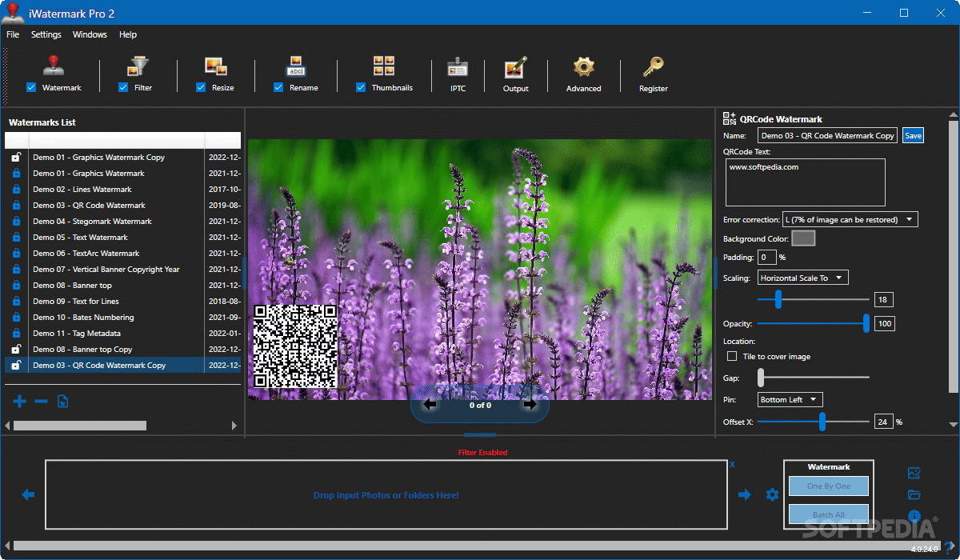Open the File menu
Viewport: 960px width, 560px height.
click(x=13, y=34)
